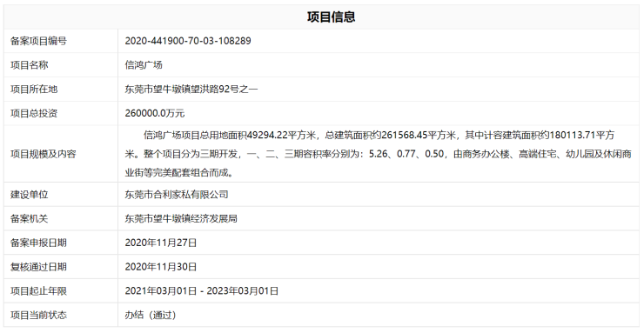Click status value 办结（通过）
The height and width of the screenshot is (333, 644).
pyautogui.click(x=151, y=316)
